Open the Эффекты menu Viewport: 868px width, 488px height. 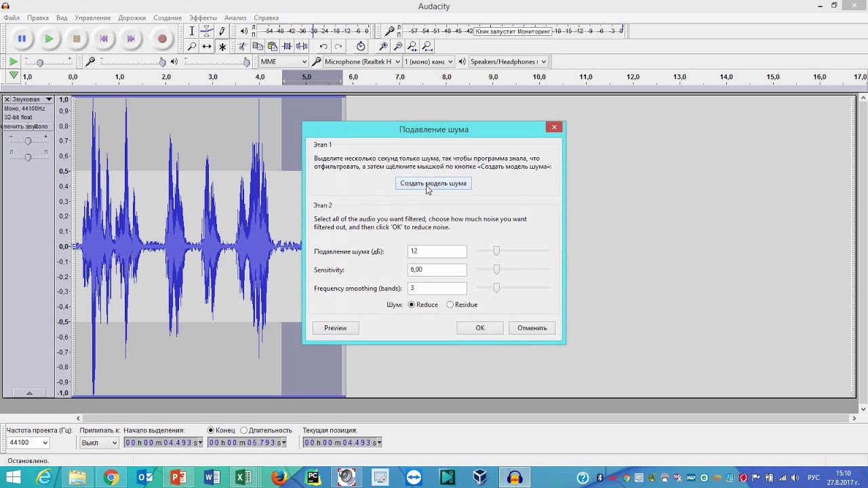203,18
